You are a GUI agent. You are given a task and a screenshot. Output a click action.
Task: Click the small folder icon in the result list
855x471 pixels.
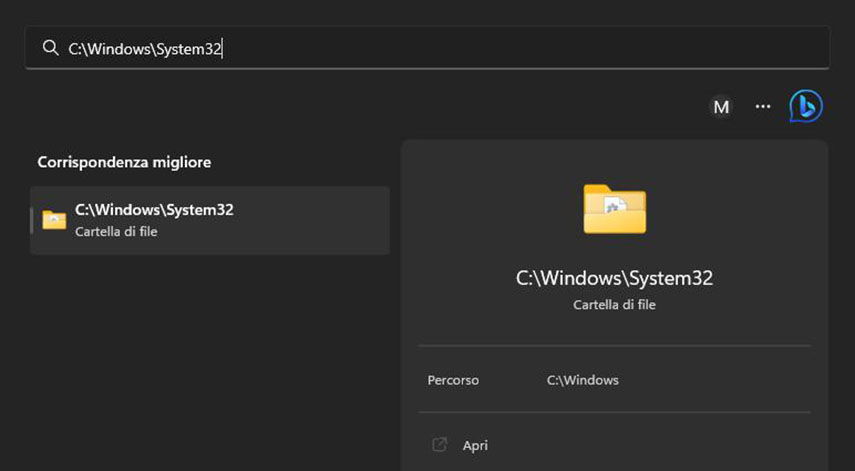pyautogui.click(x=54, y=220)
